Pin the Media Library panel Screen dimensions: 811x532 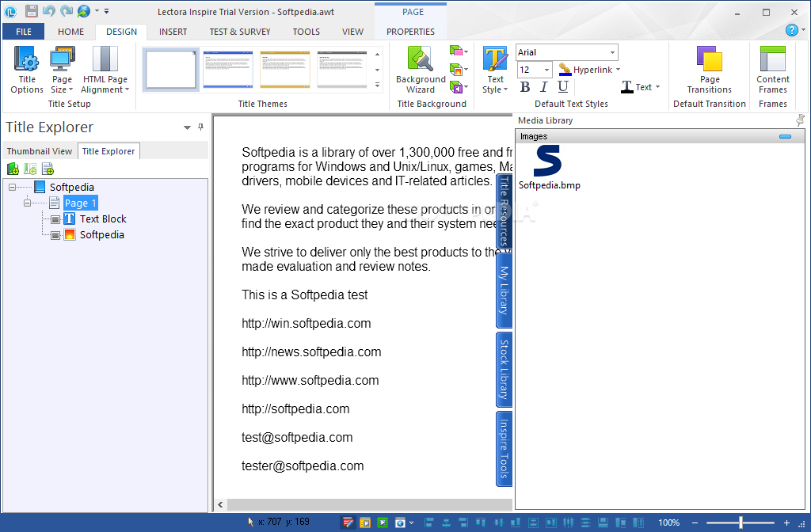click(800, 120)
